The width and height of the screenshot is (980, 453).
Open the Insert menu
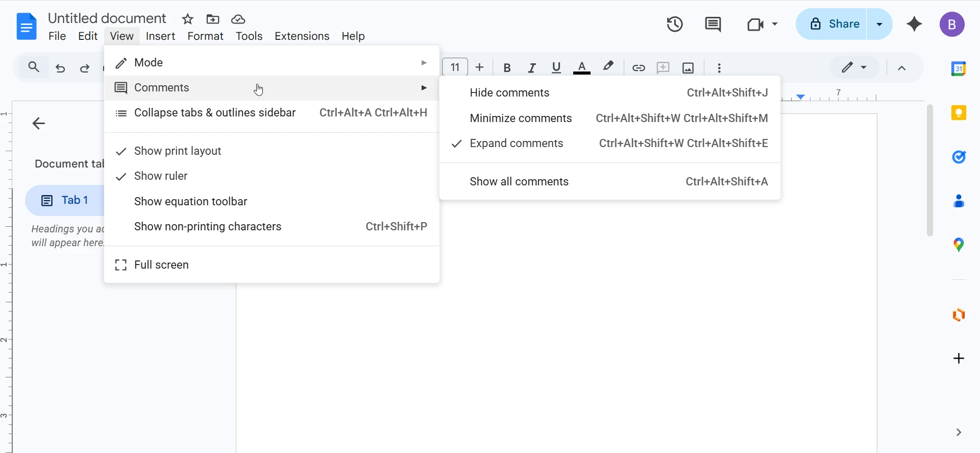160,36
